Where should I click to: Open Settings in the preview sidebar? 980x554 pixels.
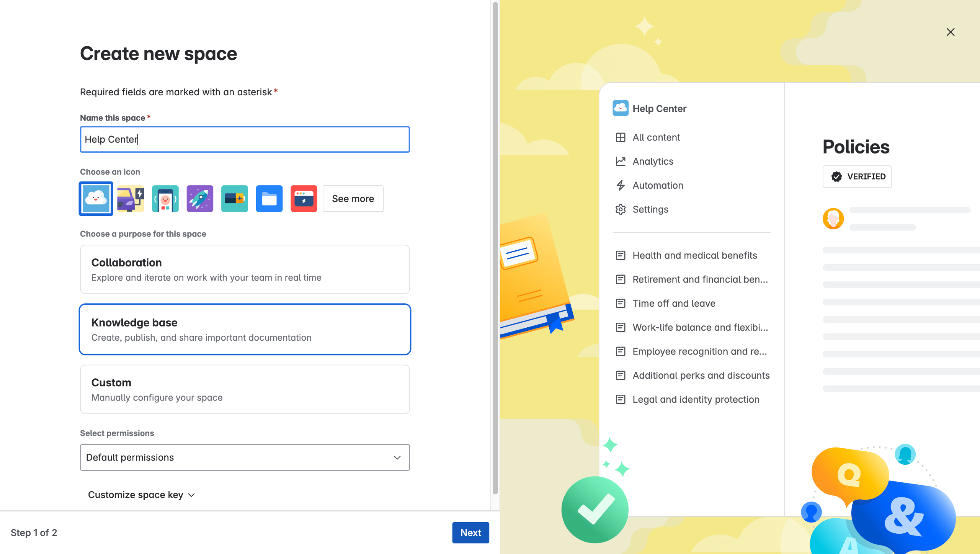650,209
